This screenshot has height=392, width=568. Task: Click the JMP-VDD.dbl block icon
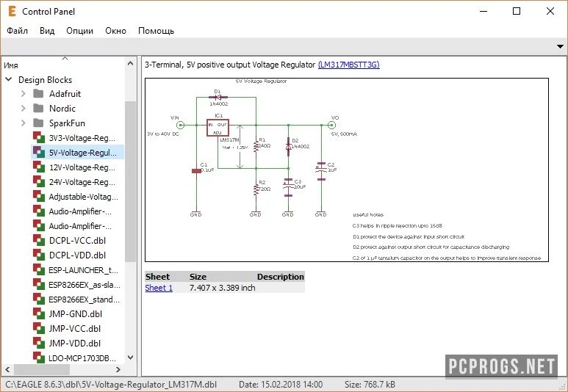point(39,343)
